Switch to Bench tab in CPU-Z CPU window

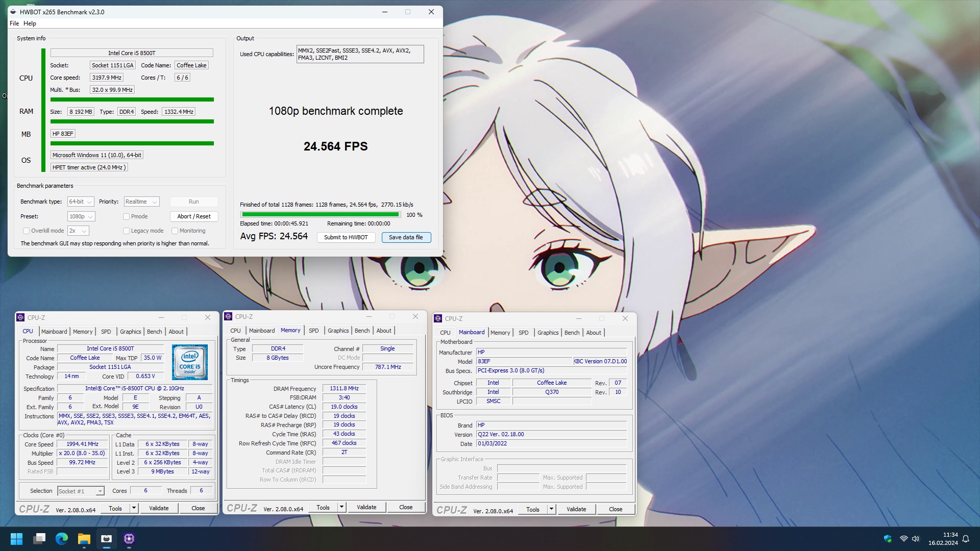(154, 332)
